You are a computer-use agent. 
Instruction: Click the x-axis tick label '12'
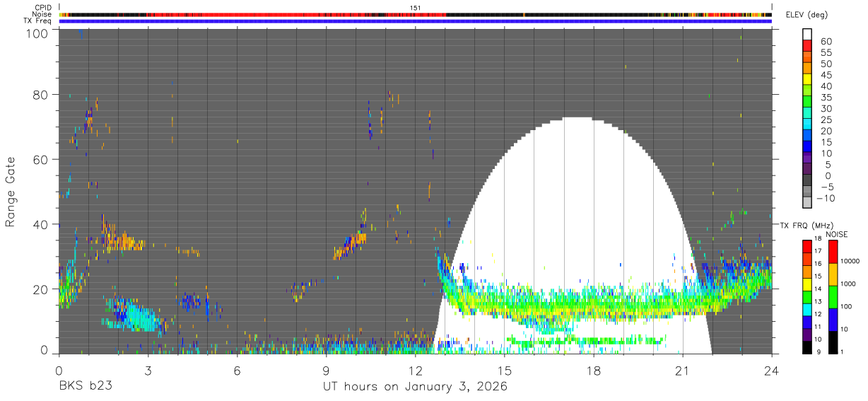coord(415,369)
